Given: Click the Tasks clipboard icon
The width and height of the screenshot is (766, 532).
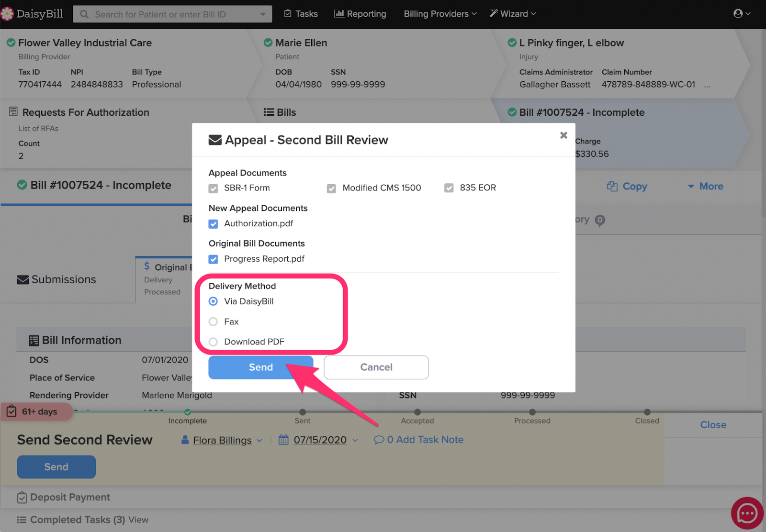Looking at the screenshot, I should point(287,14).
